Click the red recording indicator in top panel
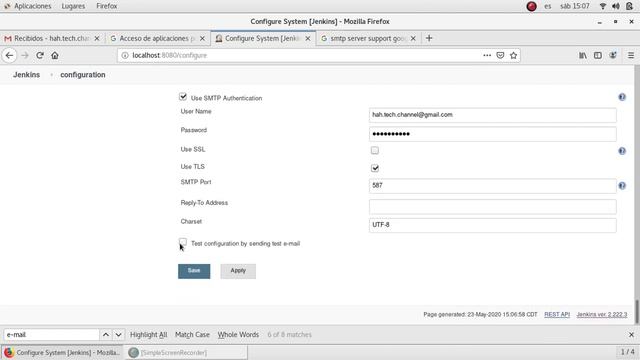Image resolution: width=640 pixels, height=360 pixels. (x=531, y=6)
